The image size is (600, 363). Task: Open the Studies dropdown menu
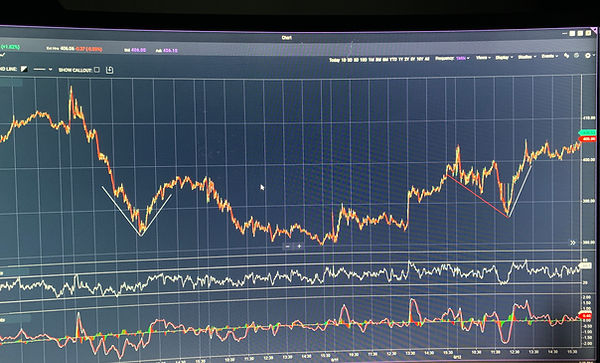click(527, 57)
